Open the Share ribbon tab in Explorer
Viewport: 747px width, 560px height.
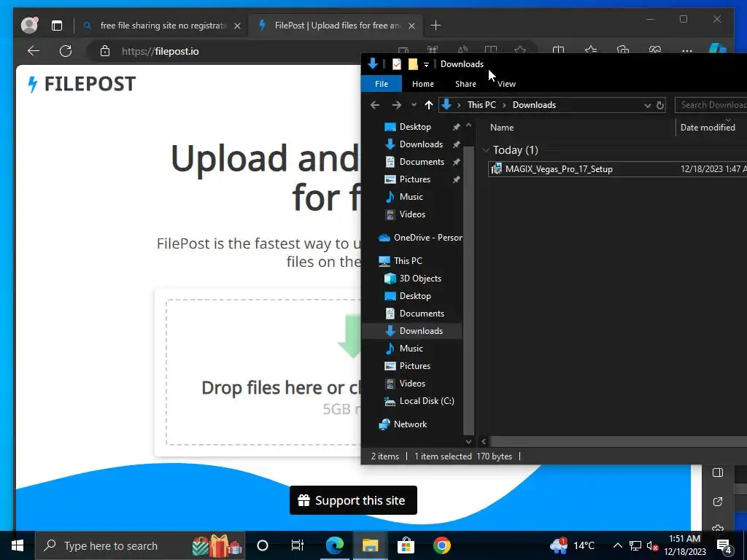[465, 84]
